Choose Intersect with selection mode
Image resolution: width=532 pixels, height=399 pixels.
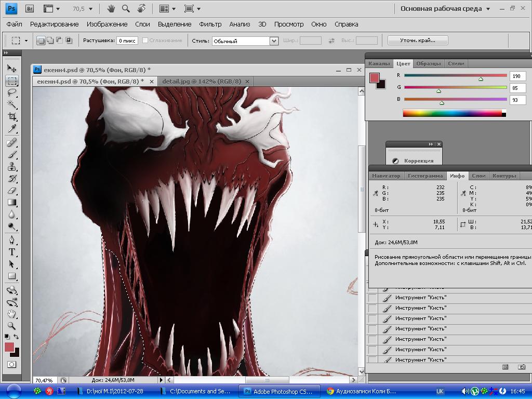click(x=69, y=41)
